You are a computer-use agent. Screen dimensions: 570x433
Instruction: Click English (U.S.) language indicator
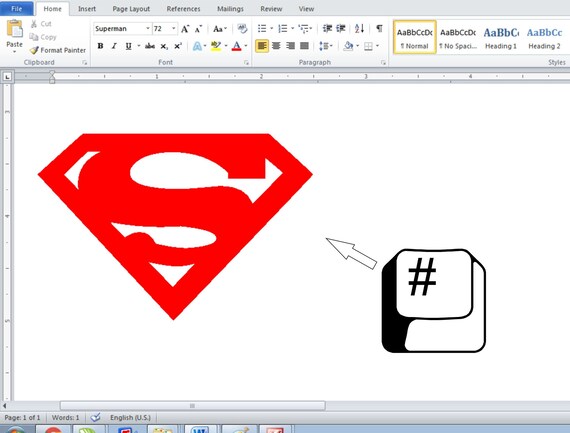[x=130, y=417]
